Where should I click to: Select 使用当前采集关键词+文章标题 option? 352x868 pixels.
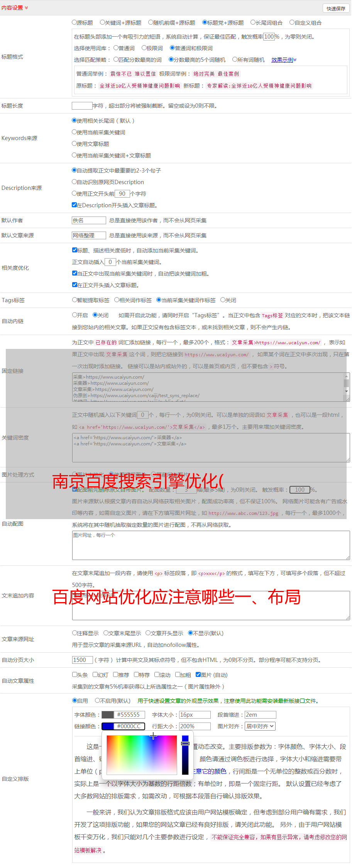pos(74,155)
